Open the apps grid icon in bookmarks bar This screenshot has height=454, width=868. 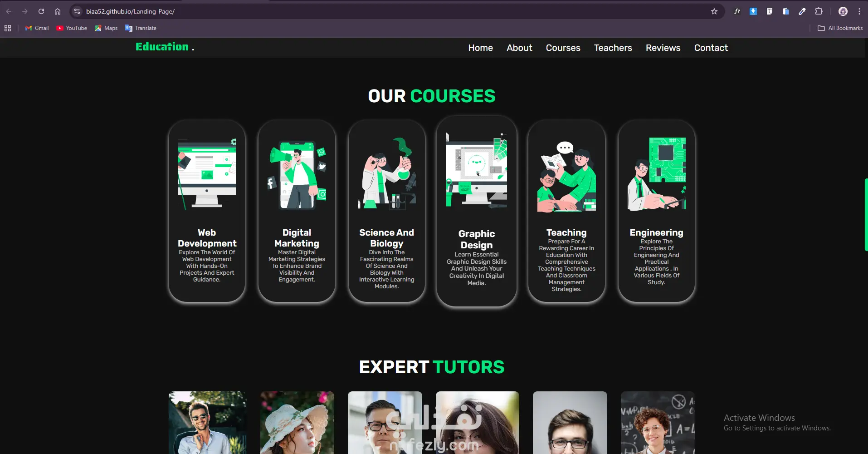pyautogui.click(x=8, y=28)
